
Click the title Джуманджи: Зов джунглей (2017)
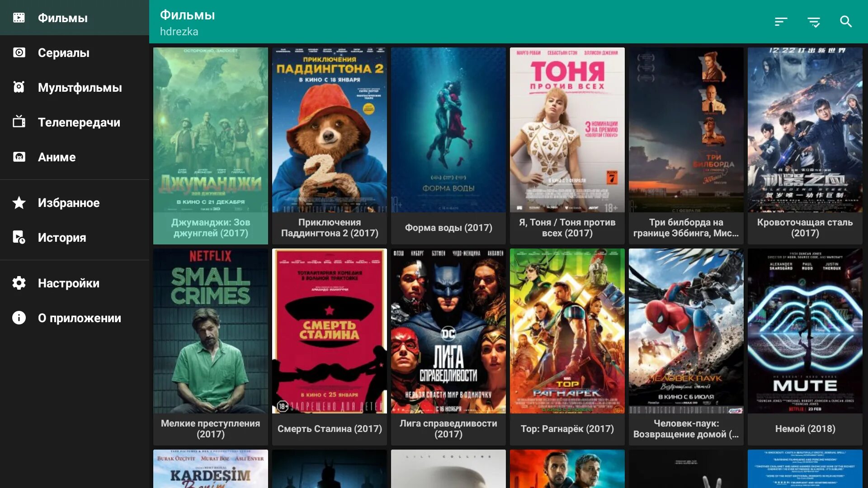pyautogui.click(x=211, y=228)
